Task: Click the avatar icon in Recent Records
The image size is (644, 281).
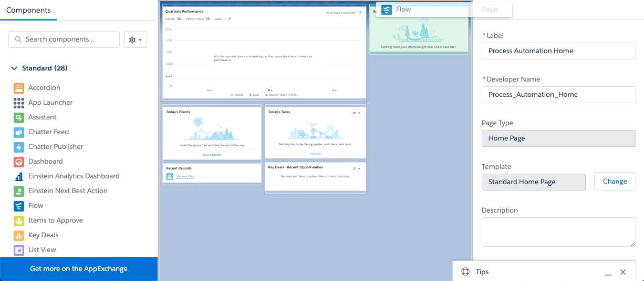Action: (x=170, y=177)
